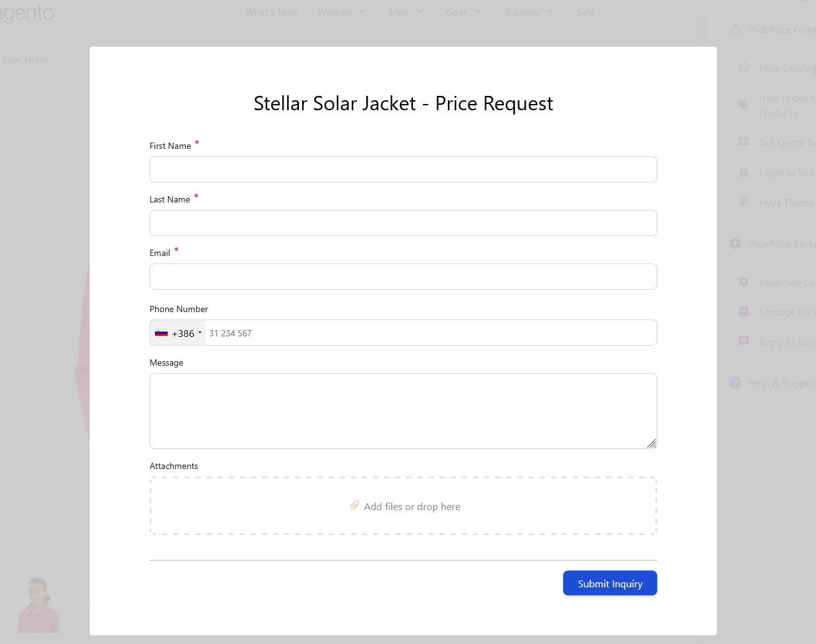Click the Submit Inquiry button
Viewport: 816px width, 644px height.
pyautogui.click(x=609, y=583)
